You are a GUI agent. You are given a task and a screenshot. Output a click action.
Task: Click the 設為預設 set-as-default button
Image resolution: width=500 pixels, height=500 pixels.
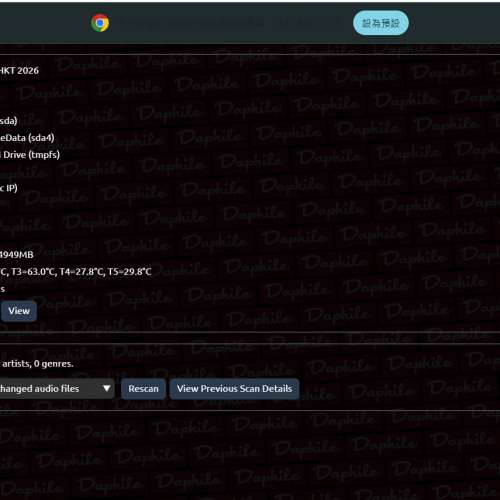[381, 23]
